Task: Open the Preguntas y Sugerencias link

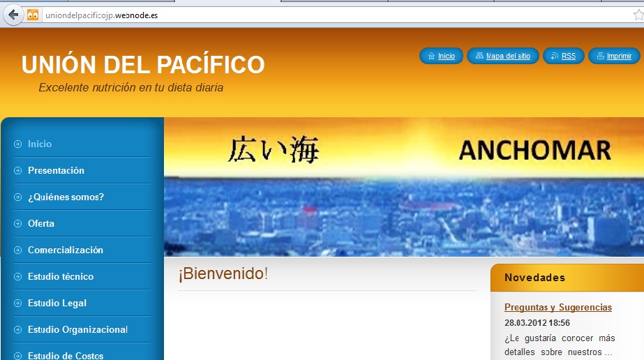Action: (x=557, y=308)
